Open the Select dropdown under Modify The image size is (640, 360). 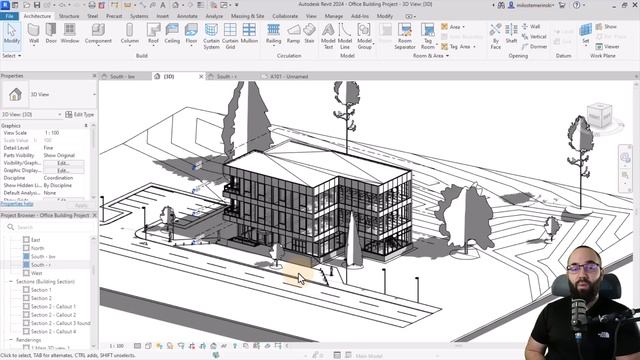point(12,56)
